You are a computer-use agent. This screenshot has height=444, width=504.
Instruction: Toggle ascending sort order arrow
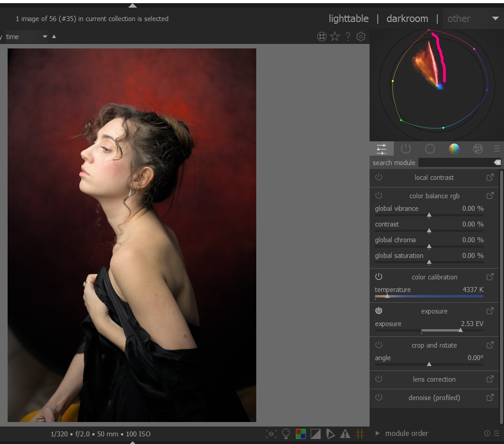pyautogui.click(x=54, y=36)
